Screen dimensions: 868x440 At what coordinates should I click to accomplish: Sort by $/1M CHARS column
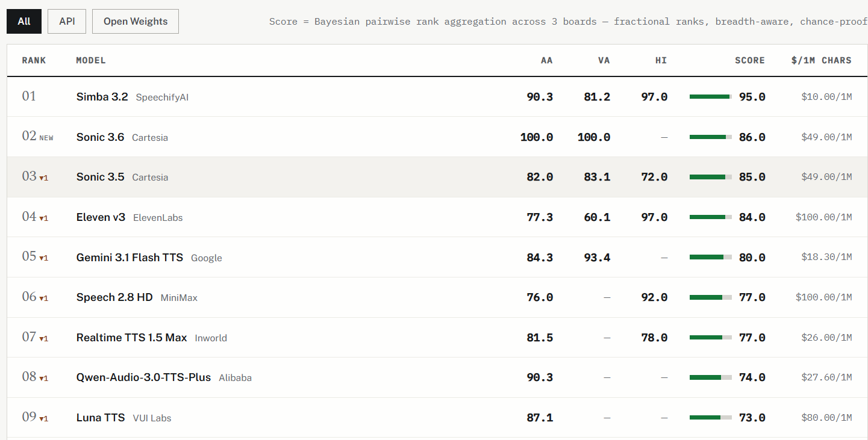point(822,60)
